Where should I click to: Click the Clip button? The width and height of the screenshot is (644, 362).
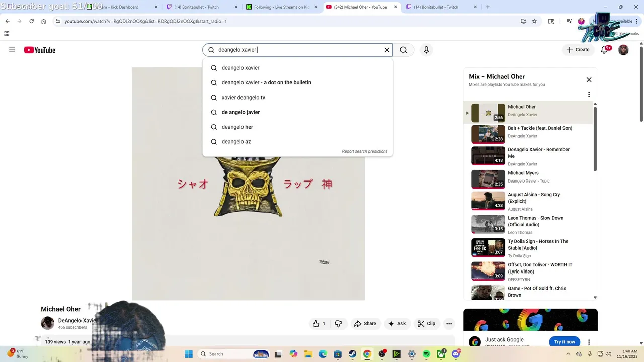point(426,324)
